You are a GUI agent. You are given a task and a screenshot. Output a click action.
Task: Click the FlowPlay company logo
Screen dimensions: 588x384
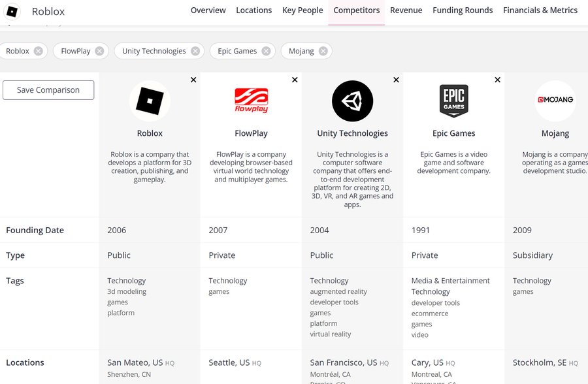[252, 101]
